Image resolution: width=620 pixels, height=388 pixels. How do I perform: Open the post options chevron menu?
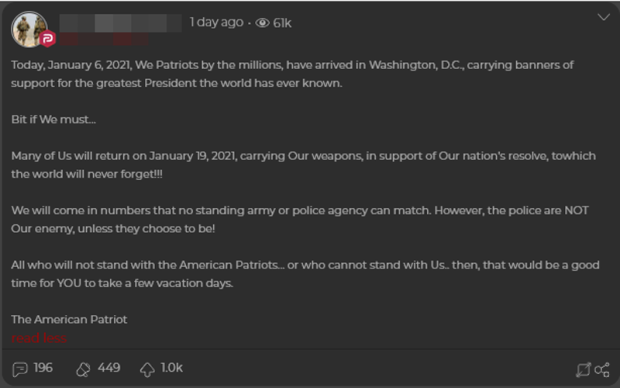click(x=603, y=17)
